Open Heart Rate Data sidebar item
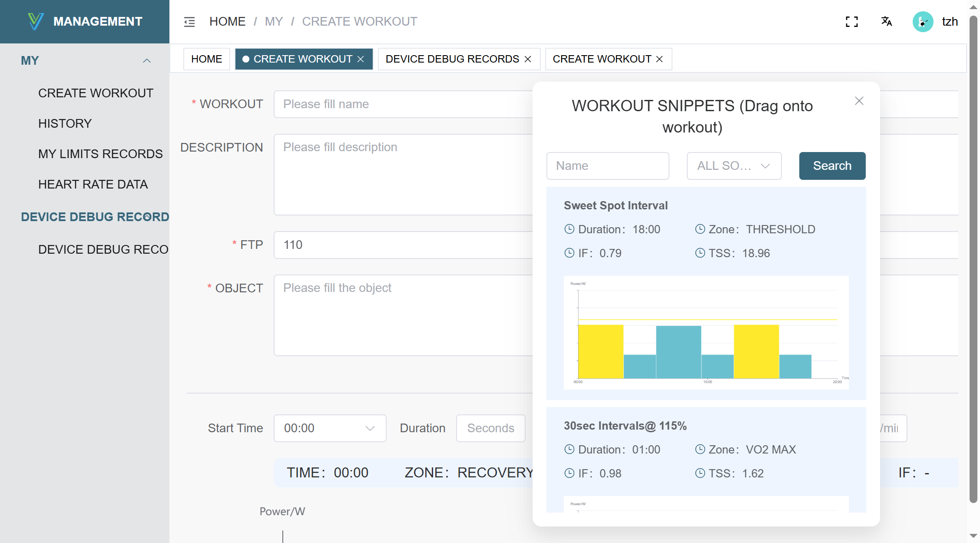 click(x=93, y=185)
